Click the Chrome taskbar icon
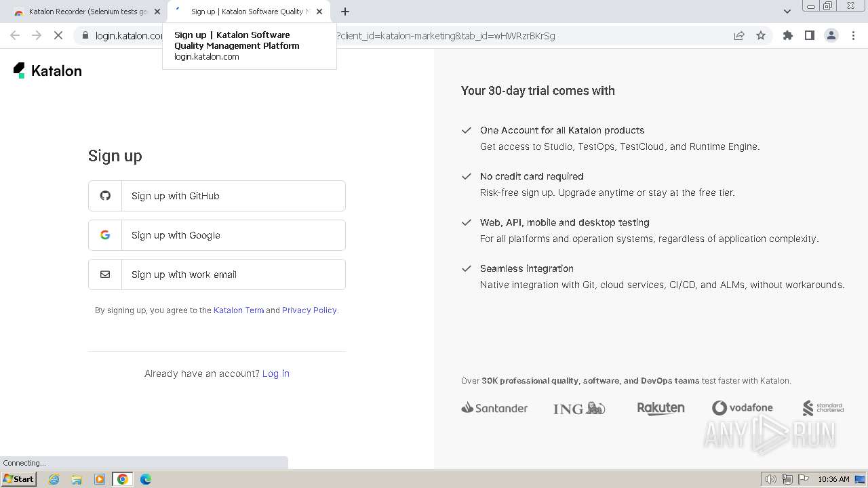Viewport: 868px width, 488px height. coord(123,479)
